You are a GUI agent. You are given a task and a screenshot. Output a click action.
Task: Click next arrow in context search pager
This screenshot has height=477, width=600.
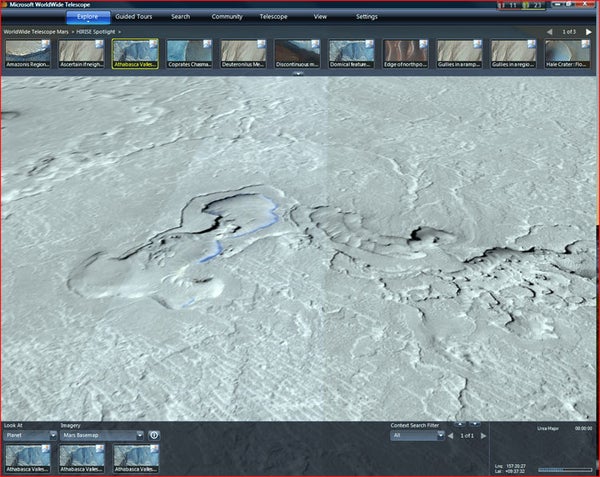484,435
